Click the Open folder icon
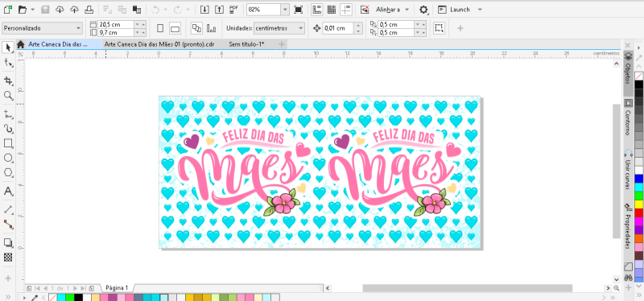Image resolution: width=644 pixels, height=301 pixels. [23, 10]
